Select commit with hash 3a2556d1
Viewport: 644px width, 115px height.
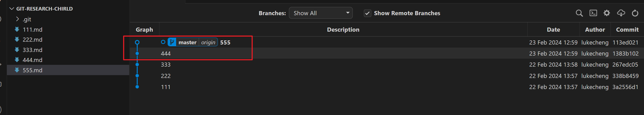click(x=625, y=87)
